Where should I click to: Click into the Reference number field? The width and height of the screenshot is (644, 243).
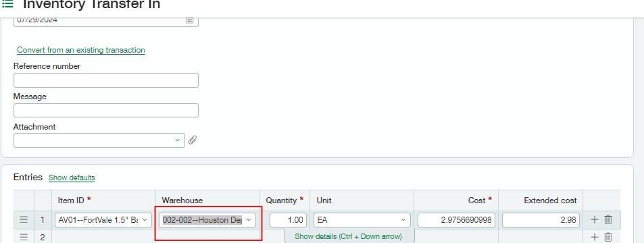click(x=106, y=80)
